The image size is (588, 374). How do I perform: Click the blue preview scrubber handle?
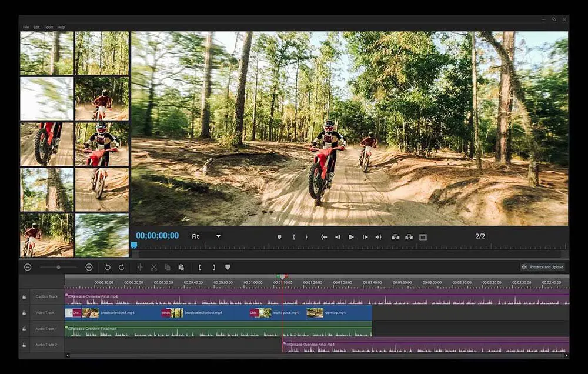pyautogui.click(x=134, y=245)
